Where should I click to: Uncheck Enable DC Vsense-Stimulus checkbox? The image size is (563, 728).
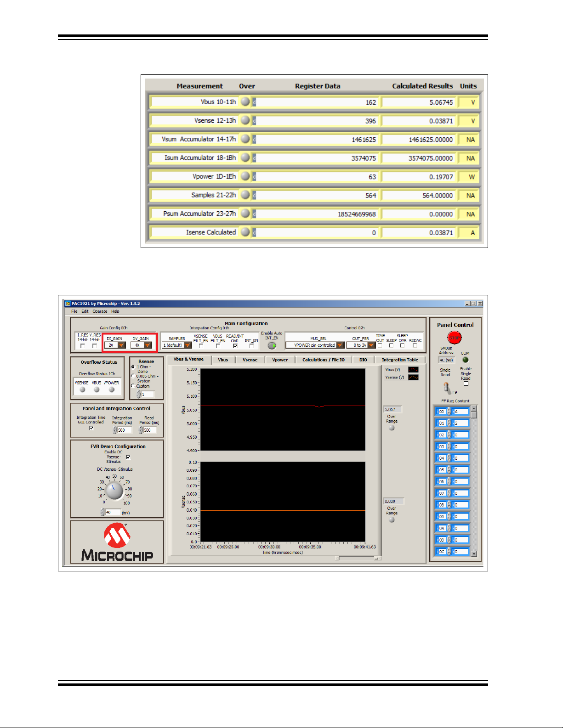[128, 457]
